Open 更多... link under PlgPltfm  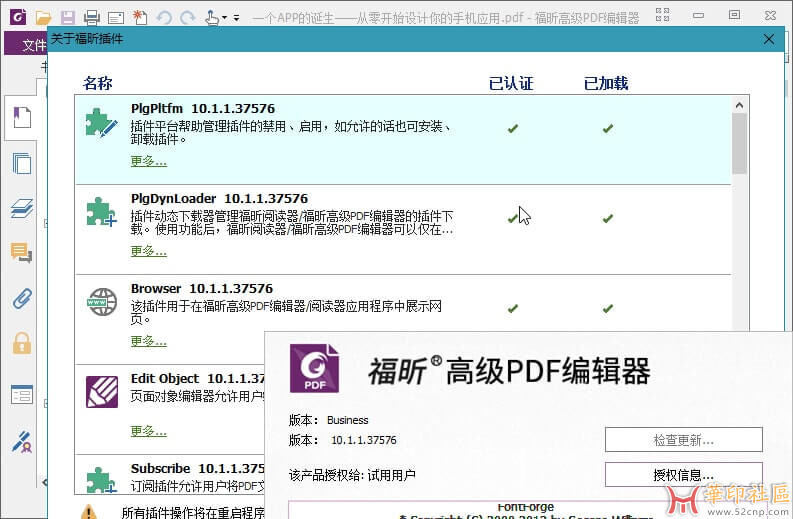pyautogui.click(x=149, y=161)
